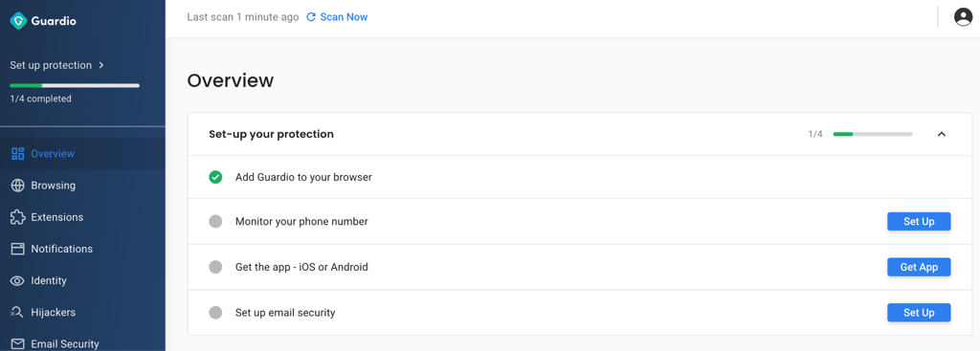Click the Browsing globe icon
This screenshot has height=351, width=980.
pos(18,186)
